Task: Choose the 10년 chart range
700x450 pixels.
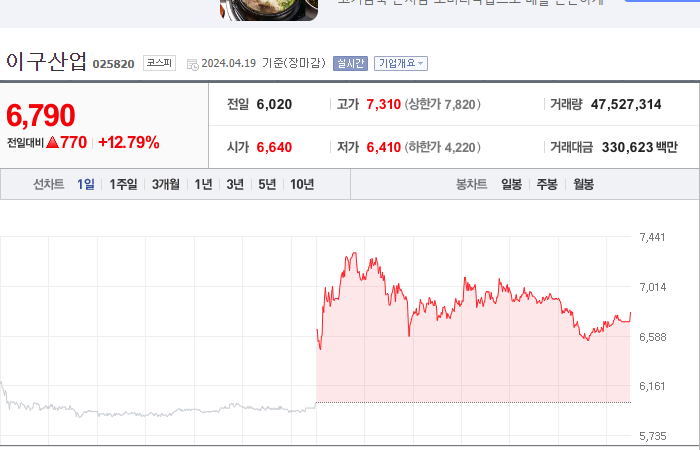Action: (x=302, y=184)
